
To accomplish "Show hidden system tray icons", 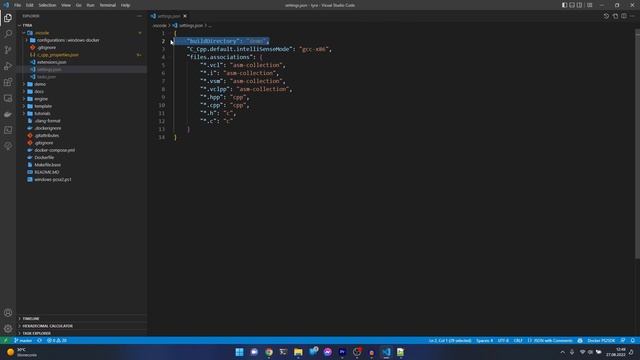I will coord(562,352).
